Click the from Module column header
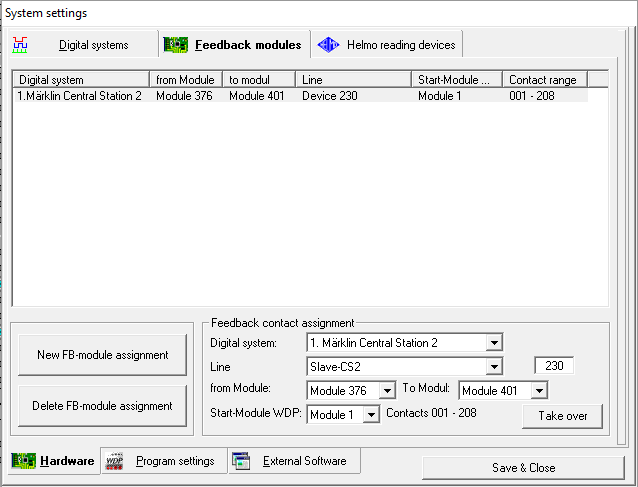Viewport: 638px width, 487px height. coord(186,79)
